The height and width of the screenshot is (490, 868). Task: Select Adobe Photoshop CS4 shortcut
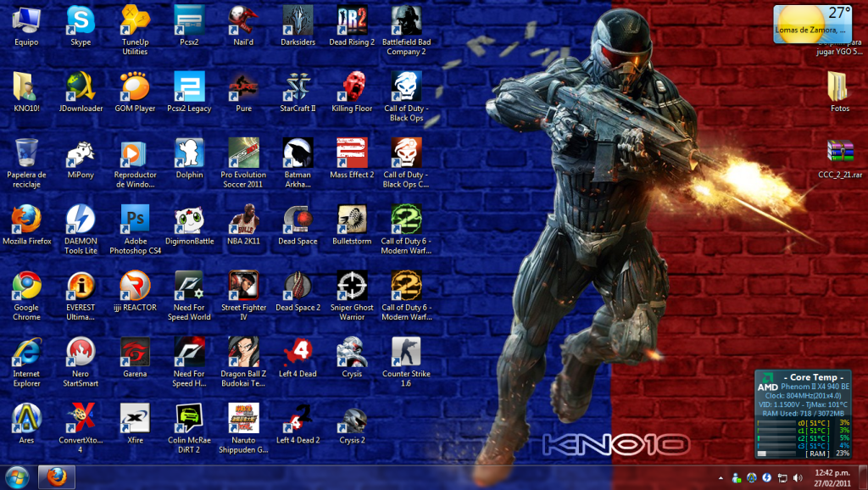click(x=135, y=230)
